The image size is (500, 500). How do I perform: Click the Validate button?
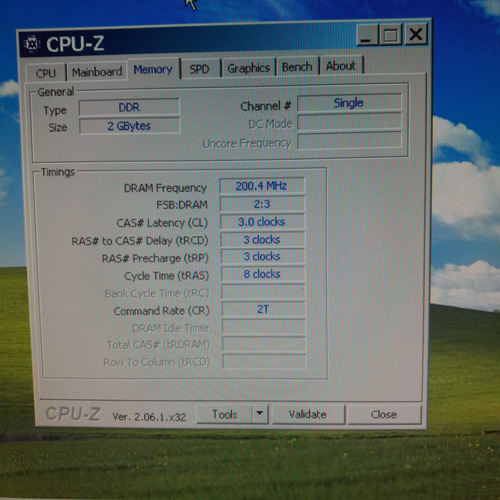pyautogui.click(x=308, y=414)
